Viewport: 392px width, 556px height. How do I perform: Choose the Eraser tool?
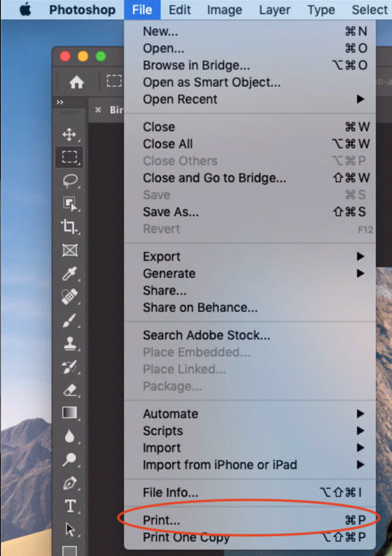70,389
